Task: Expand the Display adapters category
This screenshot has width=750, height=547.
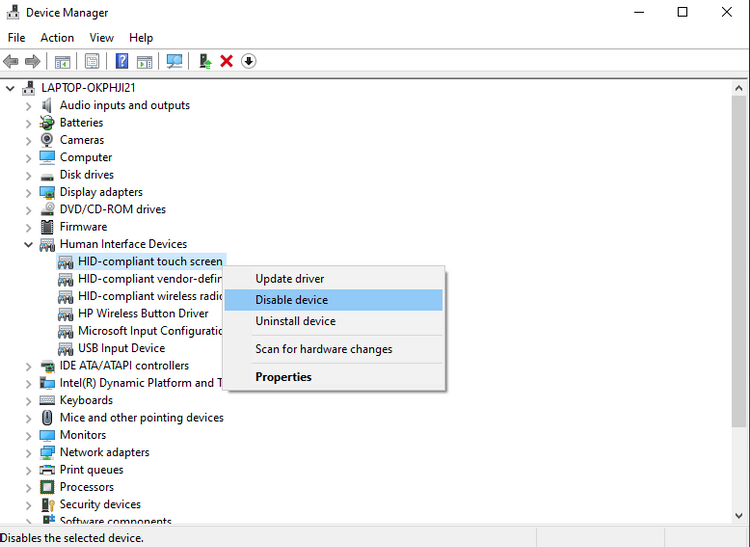Action: 28,192
